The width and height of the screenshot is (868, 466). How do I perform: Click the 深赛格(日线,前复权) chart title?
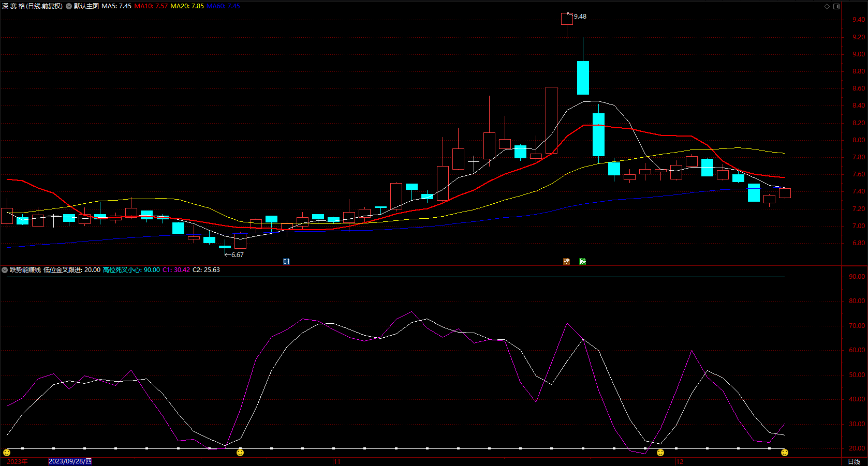(32, 6)
